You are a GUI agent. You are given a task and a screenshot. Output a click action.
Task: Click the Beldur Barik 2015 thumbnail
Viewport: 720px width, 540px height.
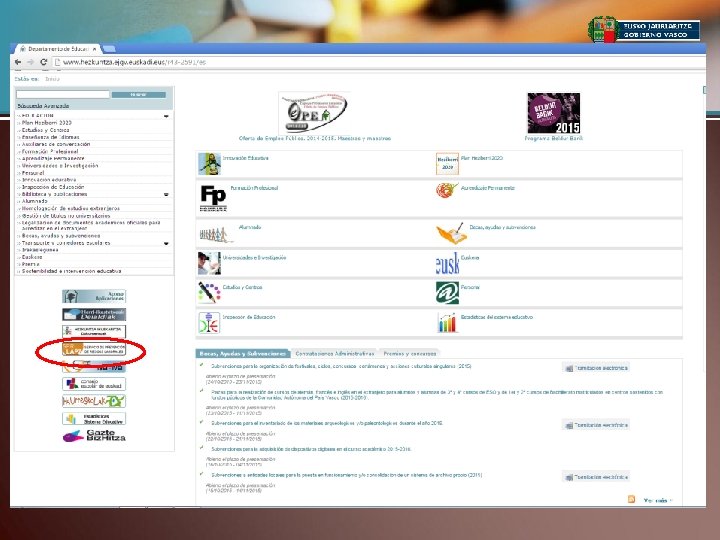[x=554, y=113]
